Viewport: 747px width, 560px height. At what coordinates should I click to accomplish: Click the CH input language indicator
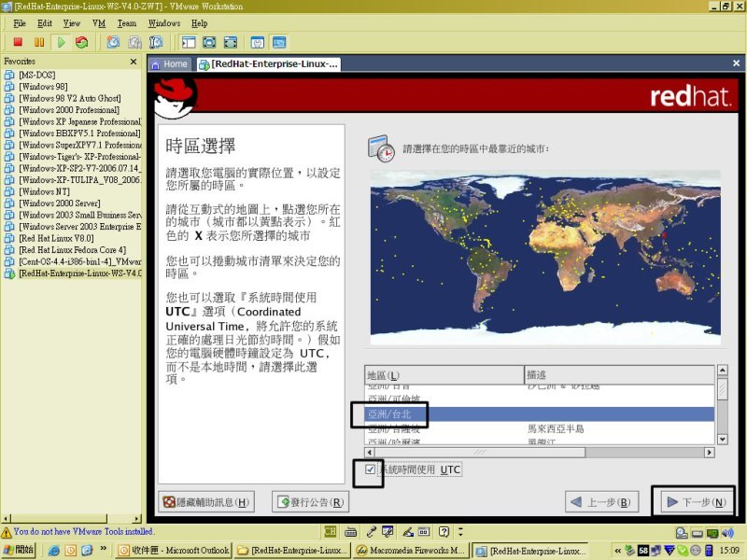pyautogui.click(x=331, y=531)
